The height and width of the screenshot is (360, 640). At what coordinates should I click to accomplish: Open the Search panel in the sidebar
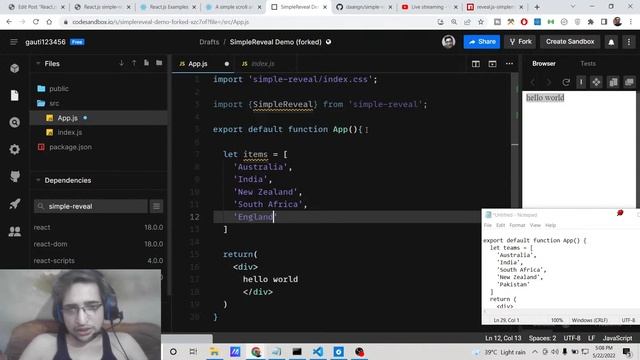tap(15, 122)
